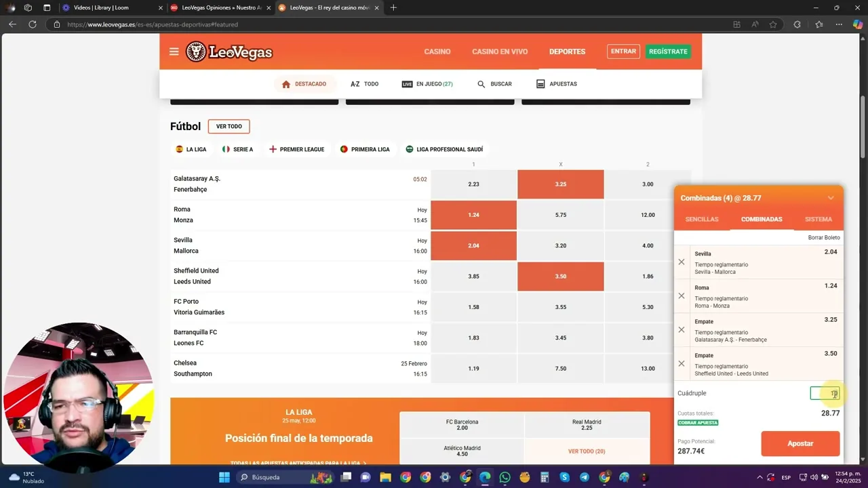The image size is (868, 488).
Task: Switch to the Sistema tab
Action: 818,220
